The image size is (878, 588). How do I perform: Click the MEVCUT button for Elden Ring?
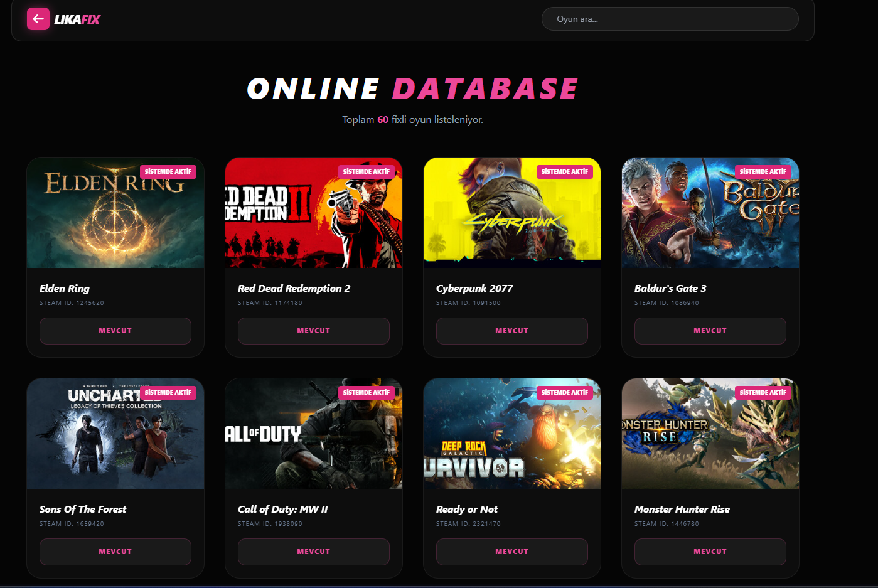tap(115, 331)
